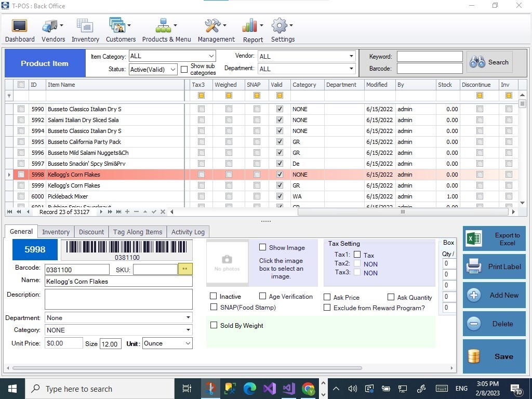
Task: Open the notification center icon
Action: (x=516, y=390)
